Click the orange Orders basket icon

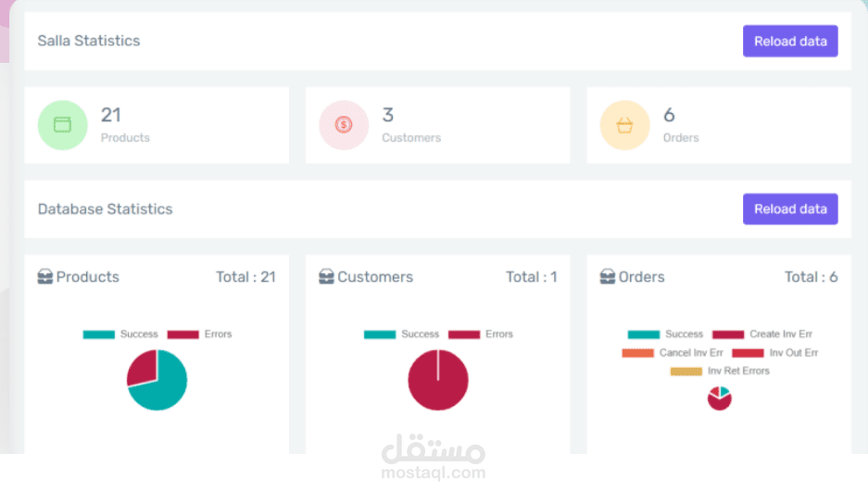pyautogui.click(x=625, y=125)
